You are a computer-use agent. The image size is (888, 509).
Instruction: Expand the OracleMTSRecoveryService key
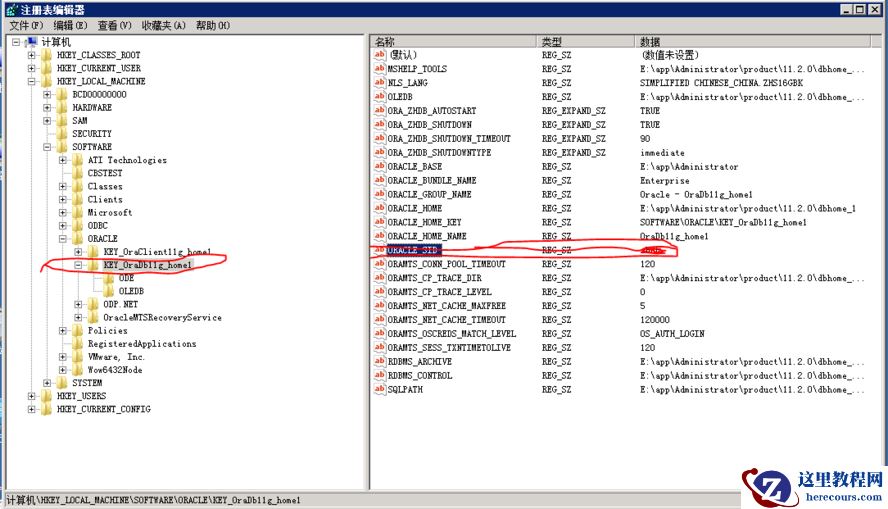click(x=79, y=317)
